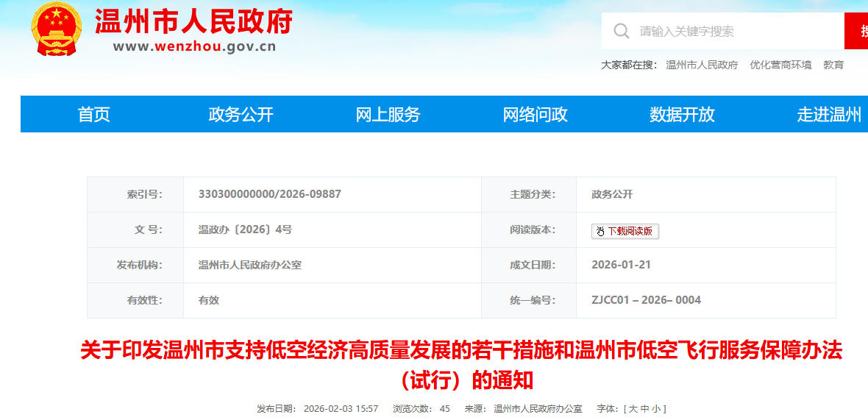
Task: Click the red notice headline
Action: point(461,366)
